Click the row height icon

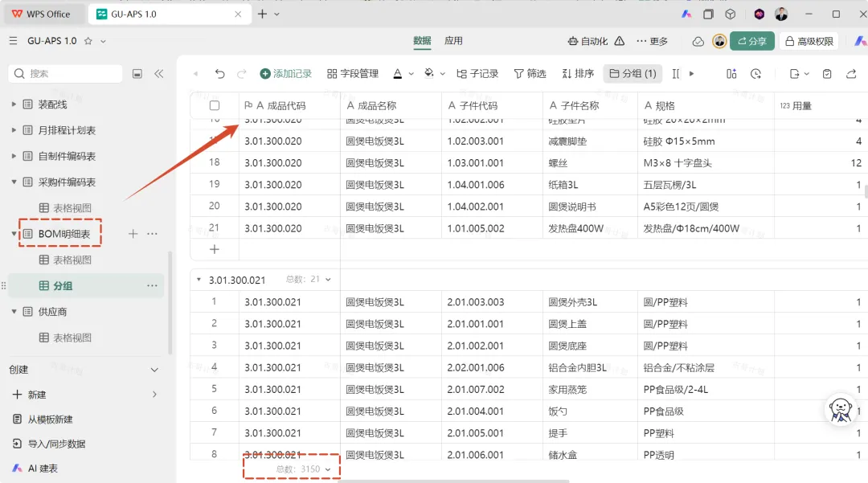(676, 74)
